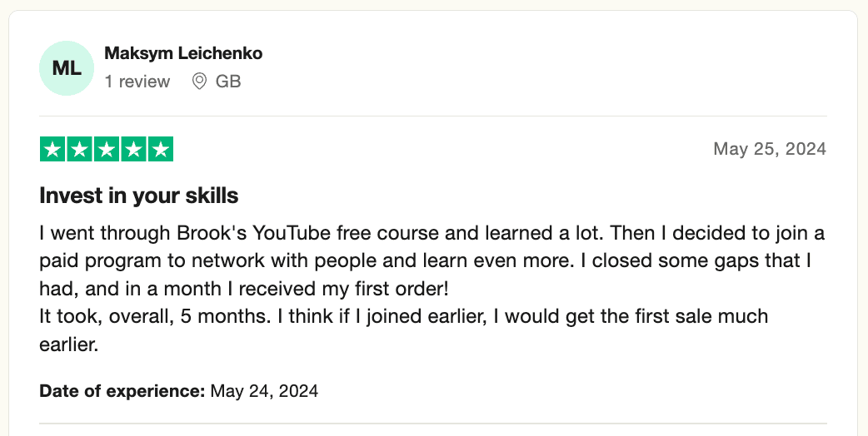868x436 pixels.
Task: Select the third star in rating
Action: coord(107,150)
